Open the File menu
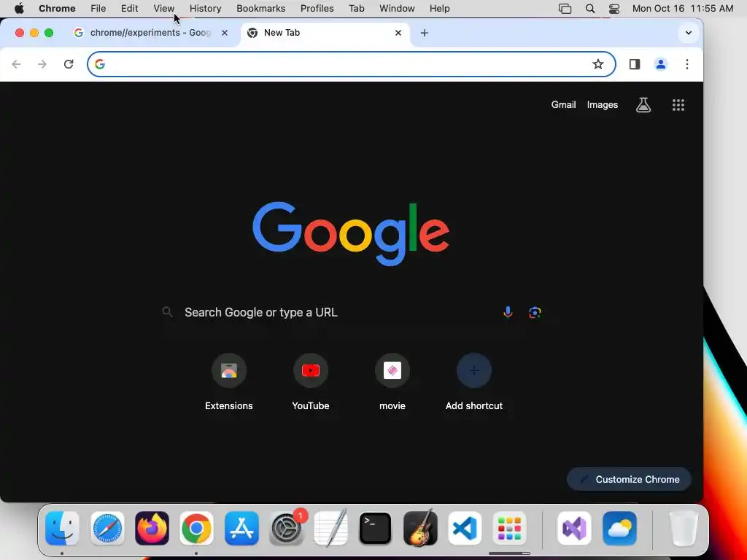747x560 pixels. [x=98, y=9]
